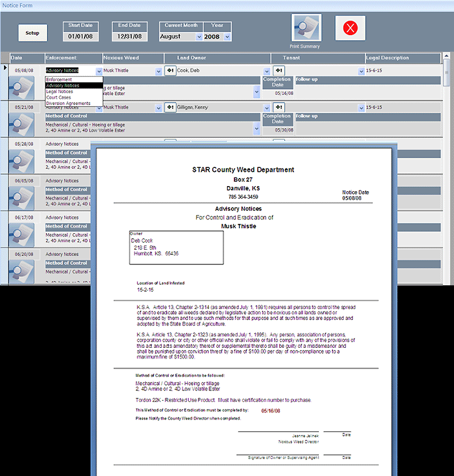Click Musk Thistle in the 05/21/08 row

116,107
